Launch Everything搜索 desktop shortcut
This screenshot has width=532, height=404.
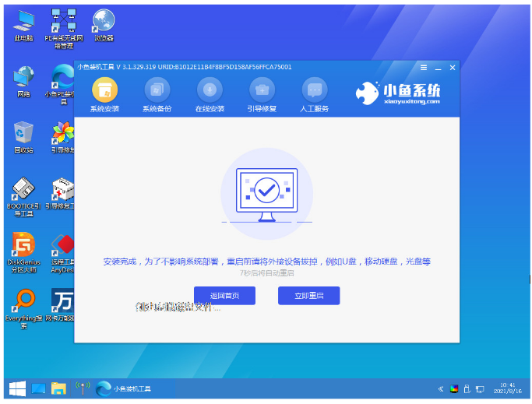23,309
